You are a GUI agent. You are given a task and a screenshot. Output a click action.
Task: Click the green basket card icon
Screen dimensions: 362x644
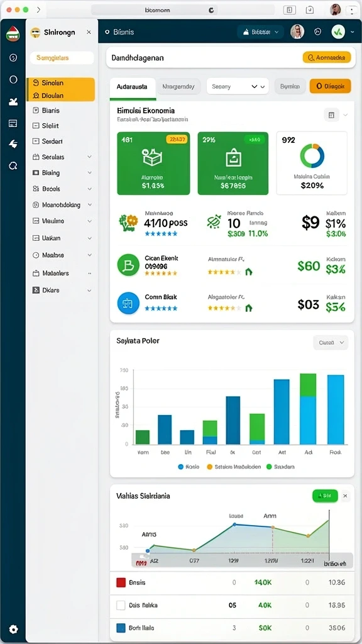coord(152,157)
